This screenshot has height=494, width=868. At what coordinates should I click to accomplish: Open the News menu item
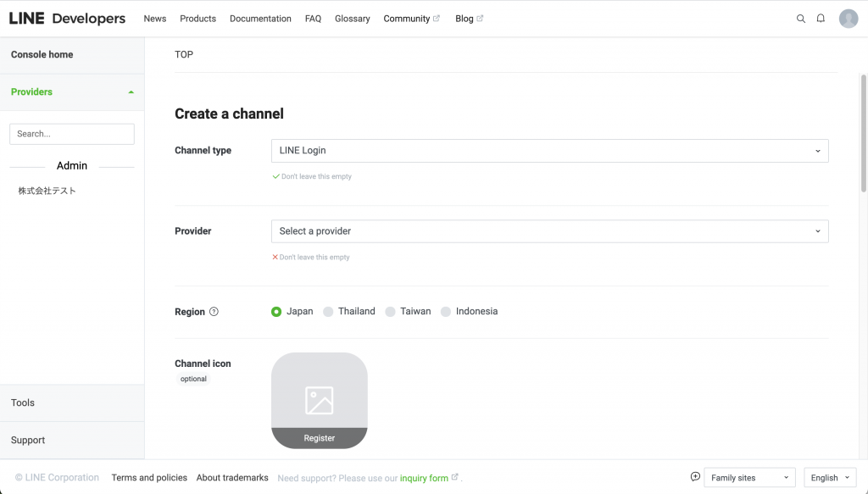pyautogui.click(x=155, y=19)
